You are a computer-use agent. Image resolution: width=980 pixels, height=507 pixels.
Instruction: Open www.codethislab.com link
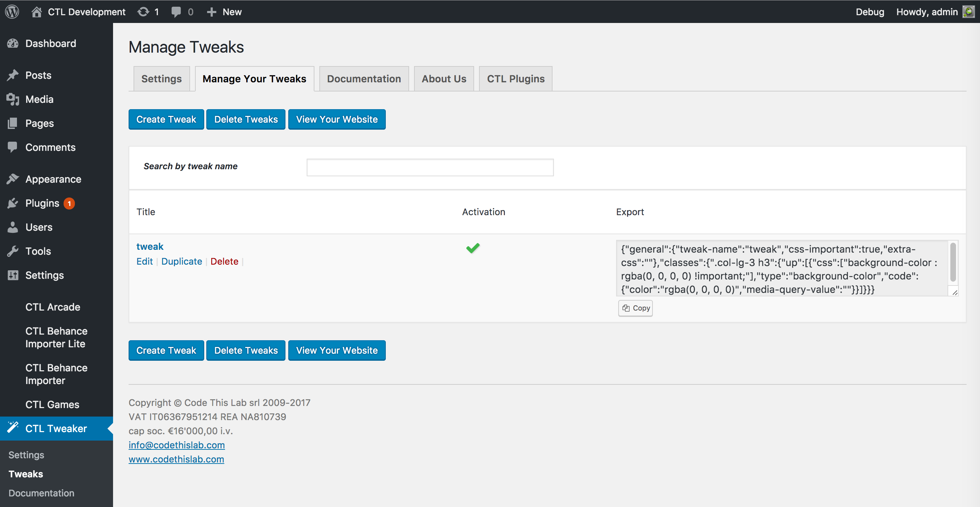[176, 459]
